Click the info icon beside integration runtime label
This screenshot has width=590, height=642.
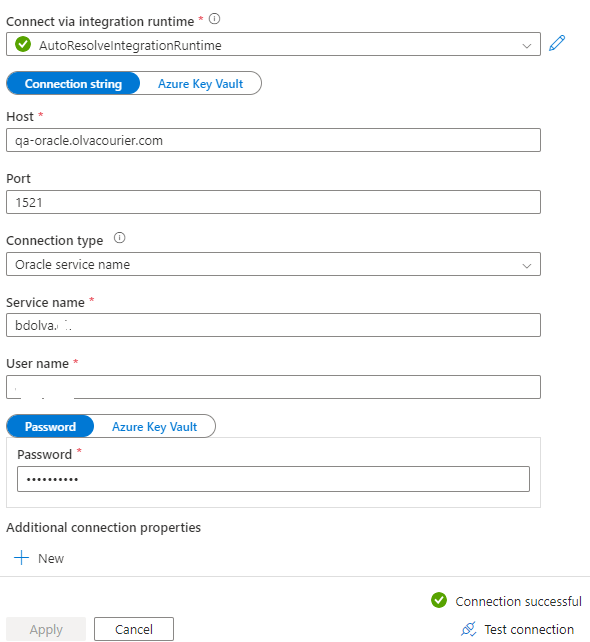pos(215,19)
